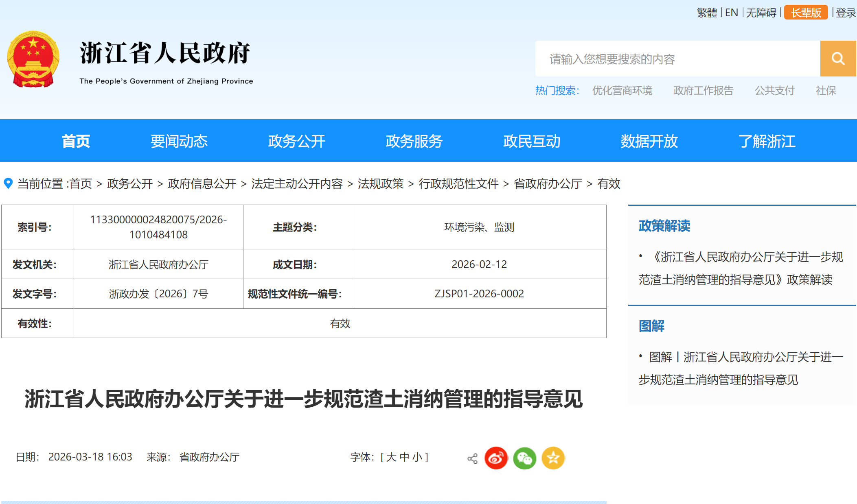Share article via Weibo icon
The image size is (857, 504).
pos(496,458)
